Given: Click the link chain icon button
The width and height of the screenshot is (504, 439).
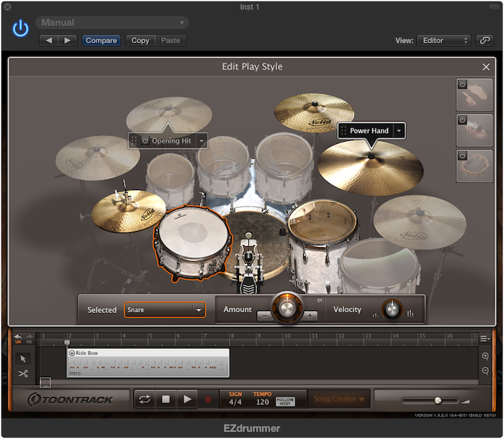Looking at the screenshot, I should (485, 40).
